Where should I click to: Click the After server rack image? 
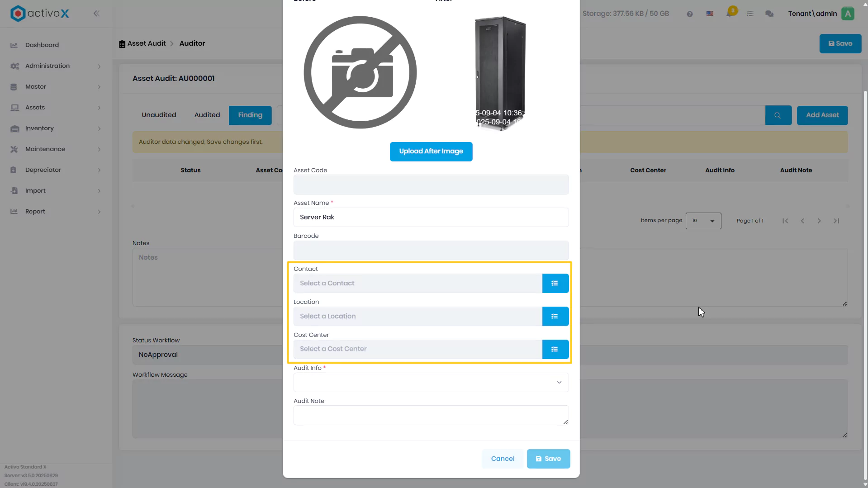pyautogui.click(x=500, y=73)
